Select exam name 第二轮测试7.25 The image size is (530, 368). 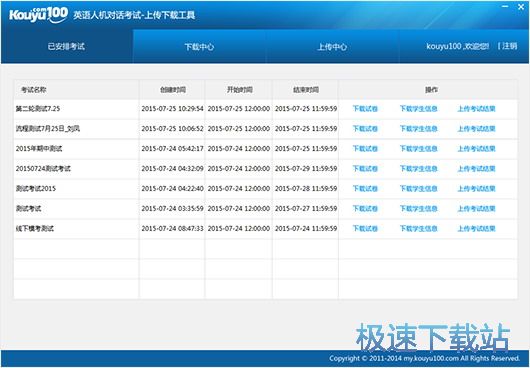coord(38,109)
